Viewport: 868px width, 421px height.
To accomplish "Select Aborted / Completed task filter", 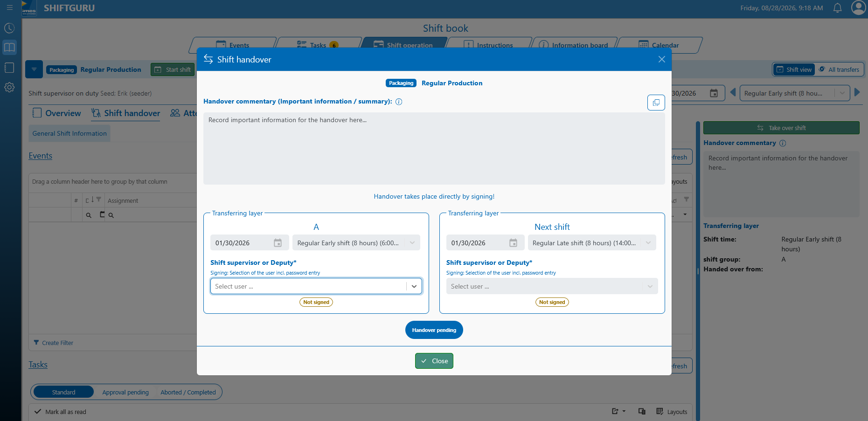I will click(188, 392).
